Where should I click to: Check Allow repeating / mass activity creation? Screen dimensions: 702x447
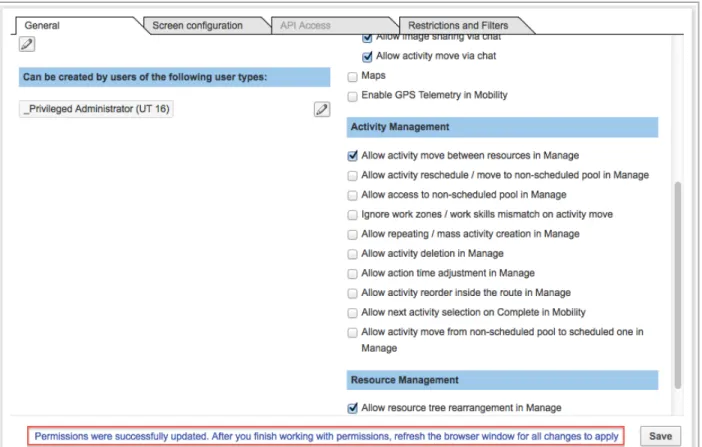(352, 235)
